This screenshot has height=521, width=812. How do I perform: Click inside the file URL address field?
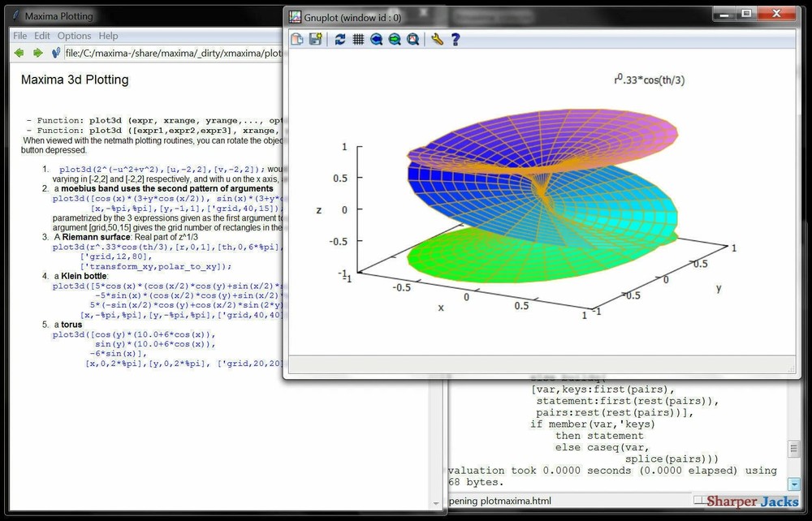[x=162, y=53]
